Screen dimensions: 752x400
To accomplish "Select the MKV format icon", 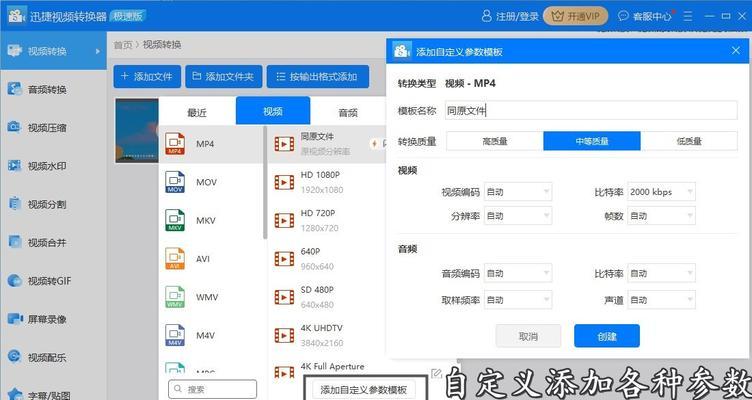I will (x=175, y=221).
